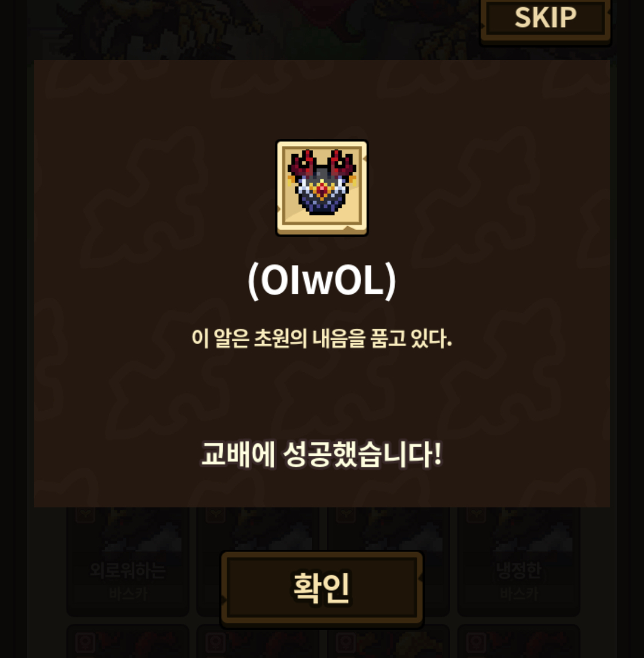Tap gender badge on first bottom-row card
Image resolution: width=644 pixels, height=658 pixels.
[x=85, y=642]
